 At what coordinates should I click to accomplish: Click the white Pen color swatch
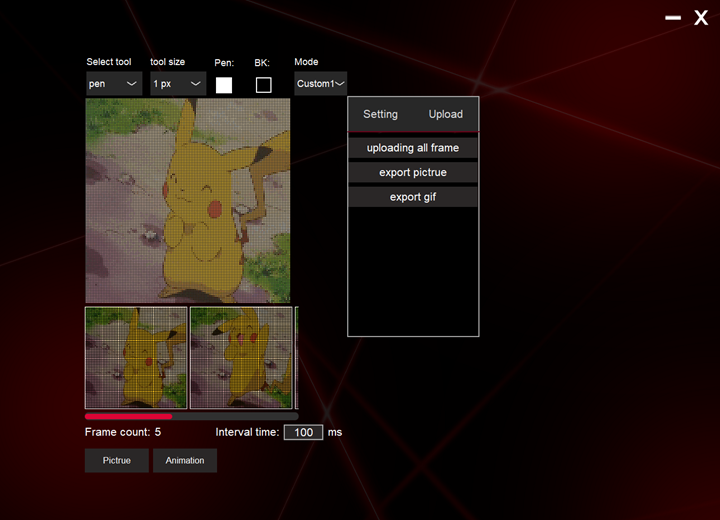tap(224, 85)
